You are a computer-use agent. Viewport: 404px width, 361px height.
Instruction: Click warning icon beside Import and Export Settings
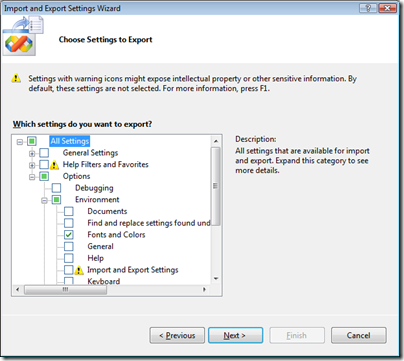(79, 270)
